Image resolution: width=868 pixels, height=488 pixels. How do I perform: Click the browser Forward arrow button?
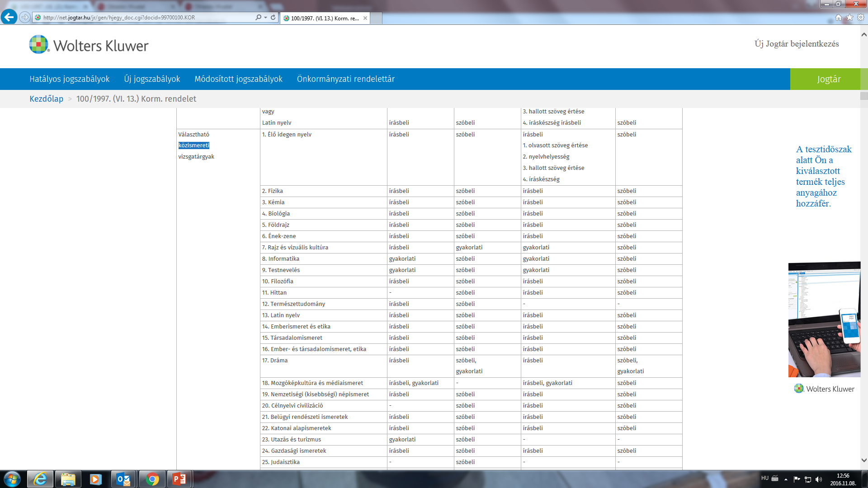(25, 18)
